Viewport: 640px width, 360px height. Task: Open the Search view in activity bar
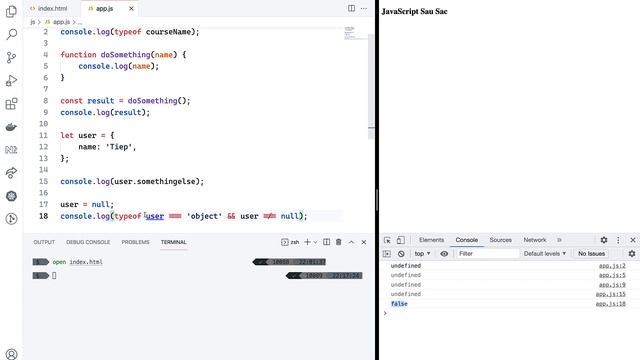pos(11,34)
